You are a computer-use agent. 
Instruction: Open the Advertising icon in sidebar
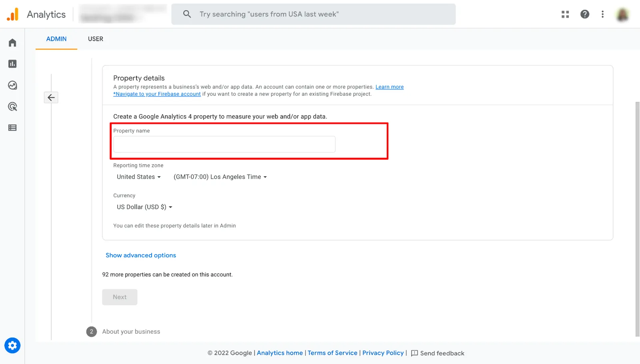tap(12, 107)
